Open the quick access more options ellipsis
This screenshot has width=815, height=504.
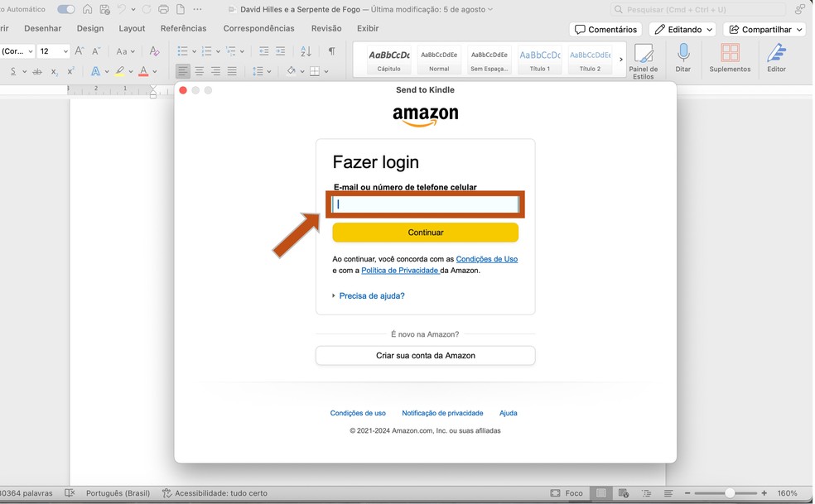tap(197, 9)
